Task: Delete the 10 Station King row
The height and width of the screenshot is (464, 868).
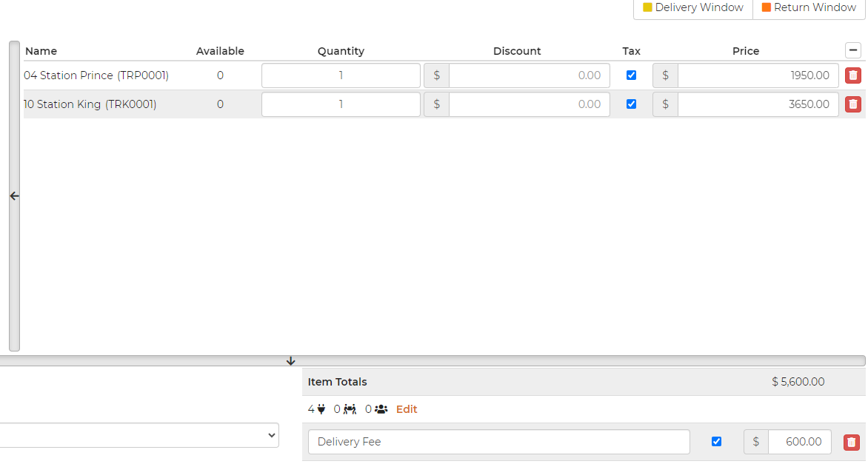Action: pos(853,104)
